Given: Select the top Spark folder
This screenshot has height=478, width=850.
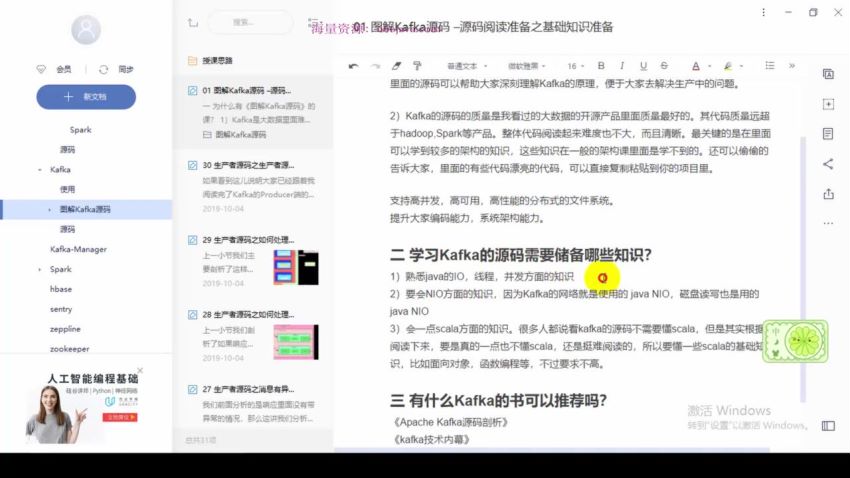Looking at the screenshot, I should click(80, 130).
